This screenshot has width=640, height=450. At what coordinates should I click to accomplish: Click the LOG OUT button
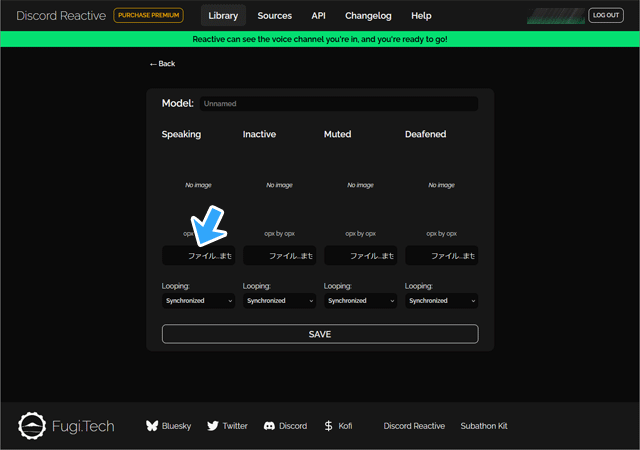pos(606,16)
